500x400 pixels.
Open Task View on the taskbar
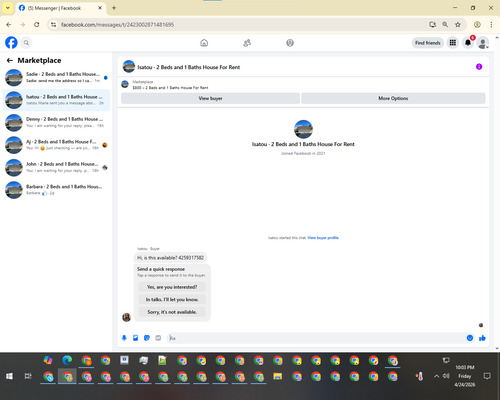click(28, 376)
